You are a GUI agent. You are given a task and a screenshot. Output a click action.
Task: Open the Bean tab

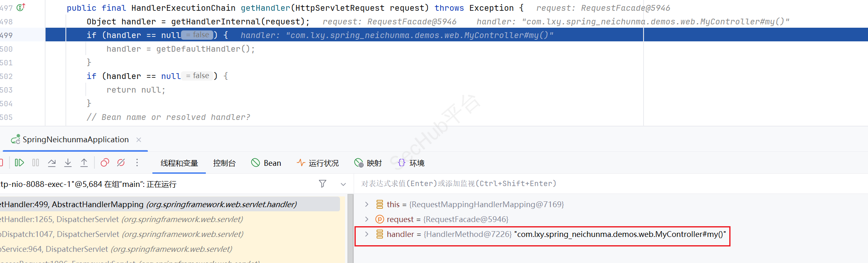(x=266, y=163)
